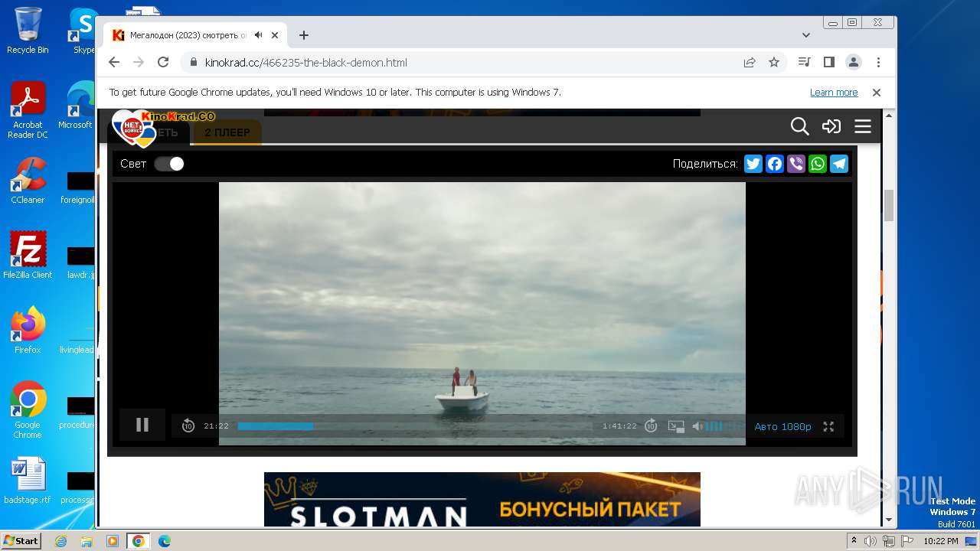980x551 pixels.
Task: Enter fullscreen video mode
Action: coord(828,426)
